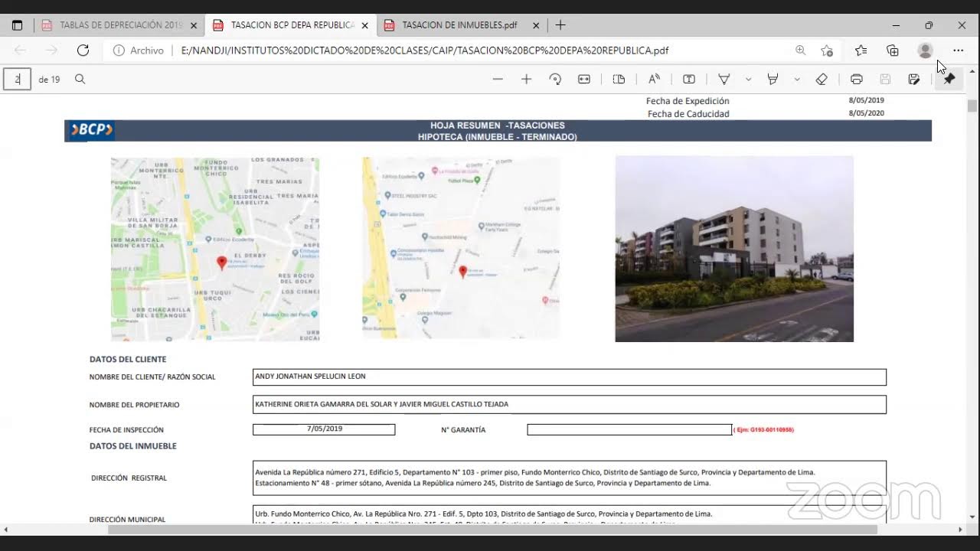980x551 pixels.
Task: Switch to TASACION BCP DEPA REPUBLICA tab
Action: tap(291, 25)
